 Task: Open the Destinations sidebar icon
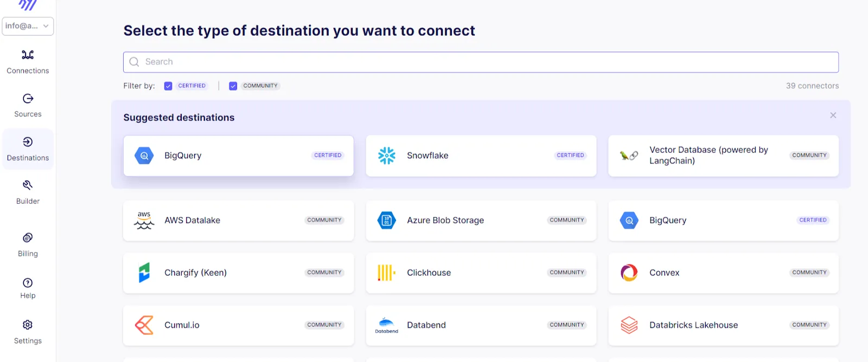pos(28,142)
